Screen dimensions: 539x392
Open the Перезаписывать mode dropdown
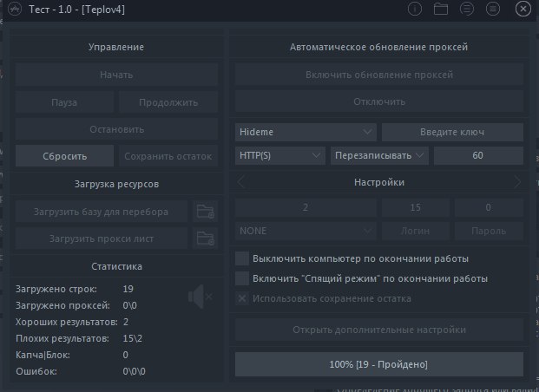tap(379, 155)
